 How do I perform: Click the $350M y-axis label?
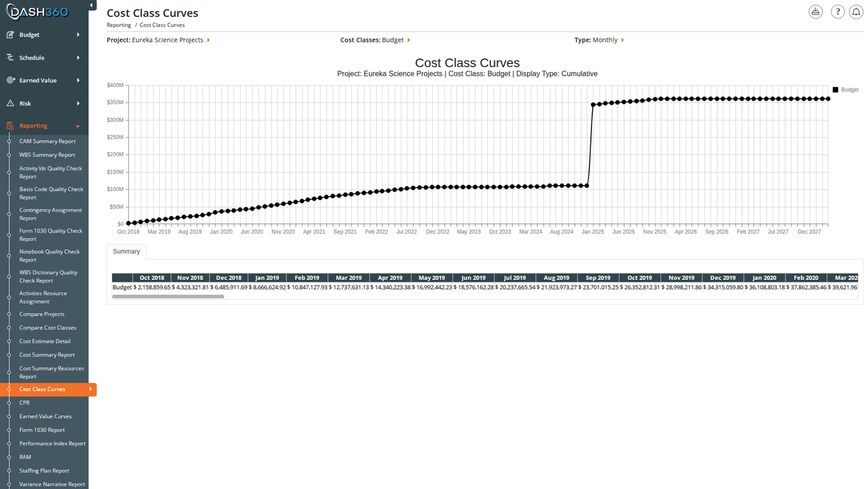tap(115, 102)
